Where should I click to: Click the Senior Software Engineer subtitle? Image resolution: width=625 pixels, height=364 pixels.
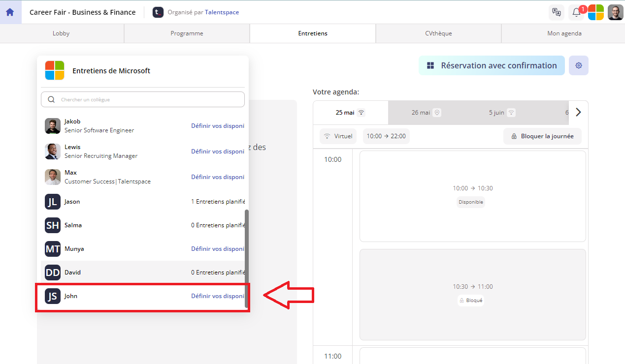pyautogui.click(x=99, y=130)
